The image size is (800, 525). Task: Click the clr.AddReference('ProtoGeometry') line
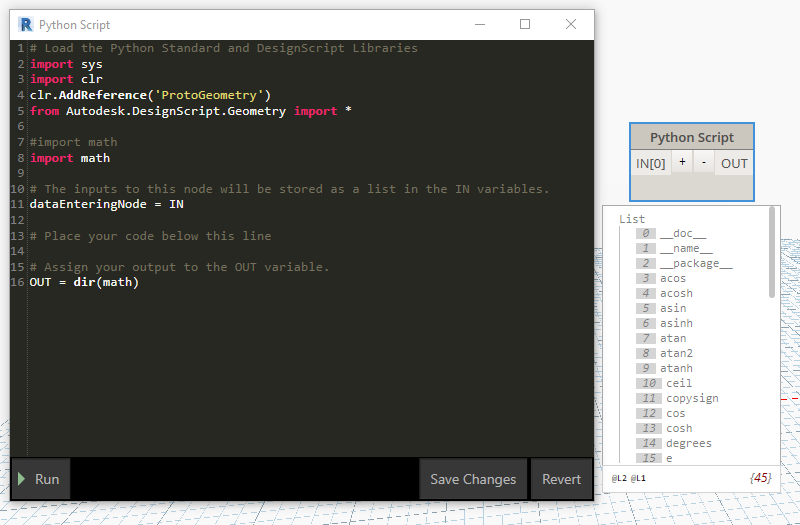(150, 95)
